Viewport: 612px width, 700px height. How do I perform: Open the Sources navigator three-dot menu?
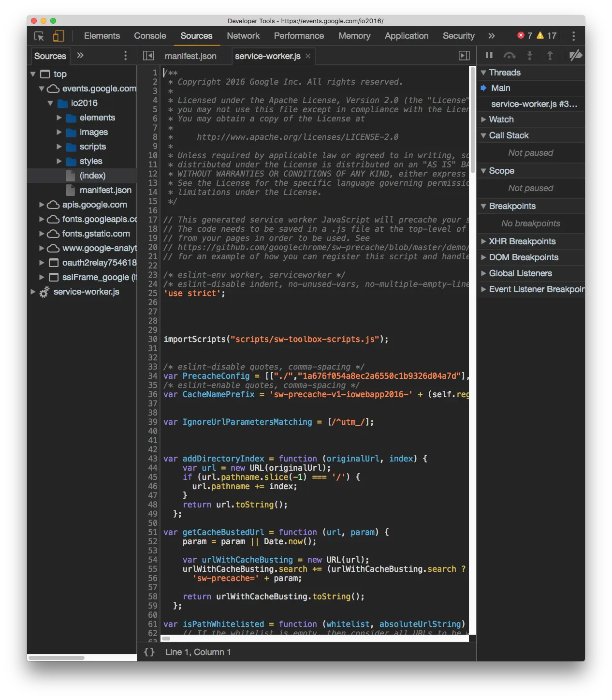click(x=126, y=56)
